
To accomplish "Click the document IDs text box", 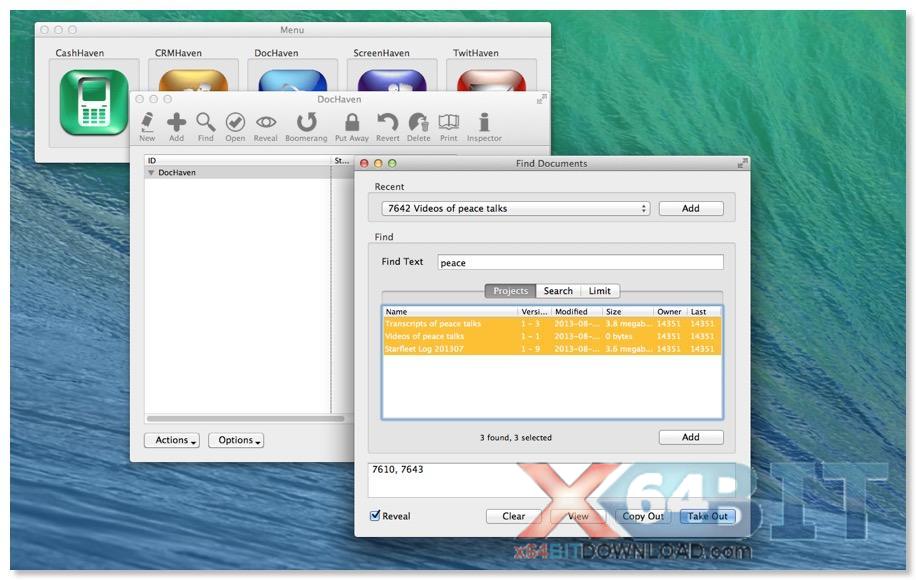I will (551, 480).
